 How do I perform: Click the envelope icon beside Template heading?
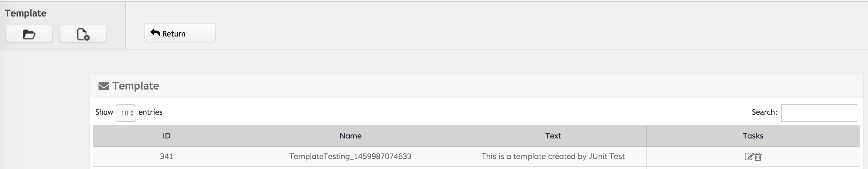click(x=104, y=86)
